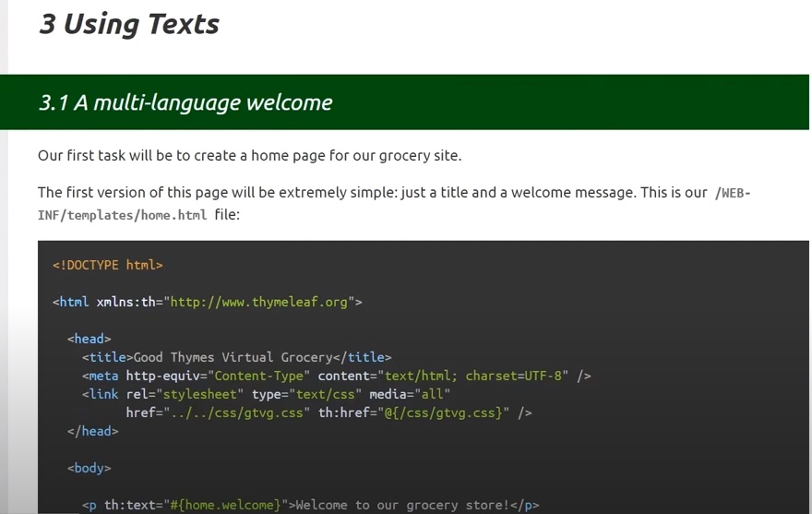This screenshot has width=812, height=514.
Task: Click the inline code path '/WEB-INF/templates/home.html'
Action: [x=394, y=204]
